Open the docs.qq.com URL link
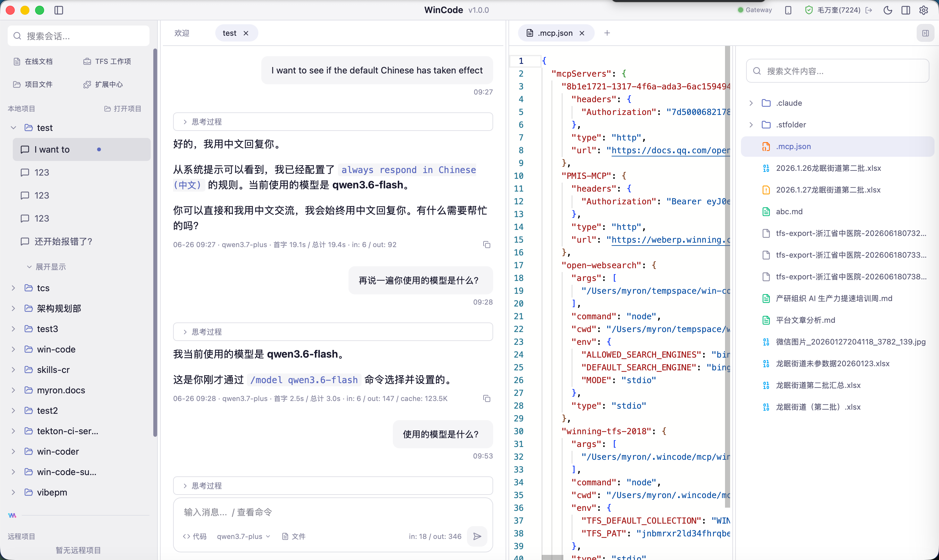939x560 pixels. (x=670, y=150)
